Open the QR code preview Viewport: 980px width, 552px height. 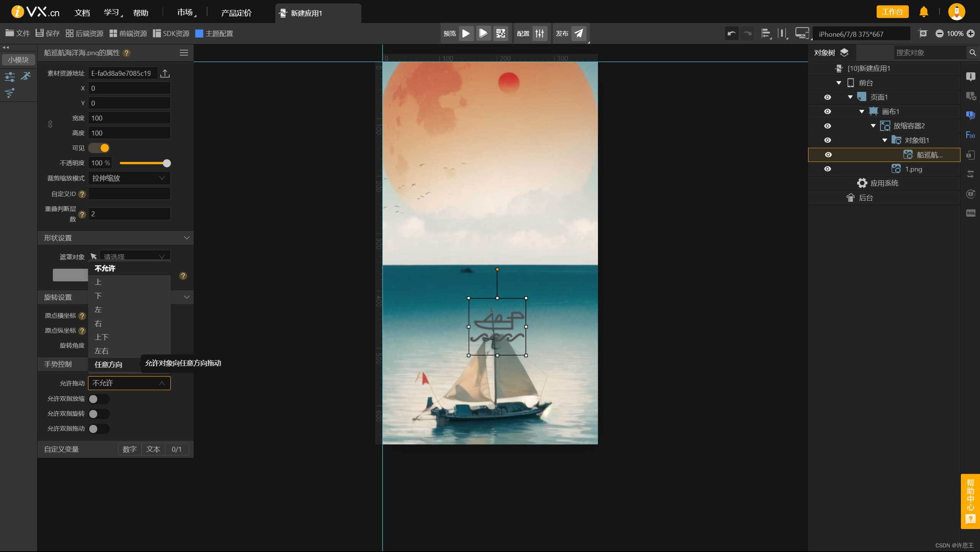(500, 34)
